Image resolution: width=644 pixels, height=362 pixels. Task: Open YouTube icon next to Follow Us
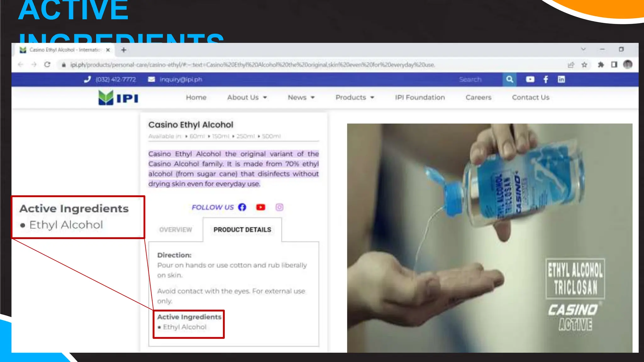click(261, 207)
